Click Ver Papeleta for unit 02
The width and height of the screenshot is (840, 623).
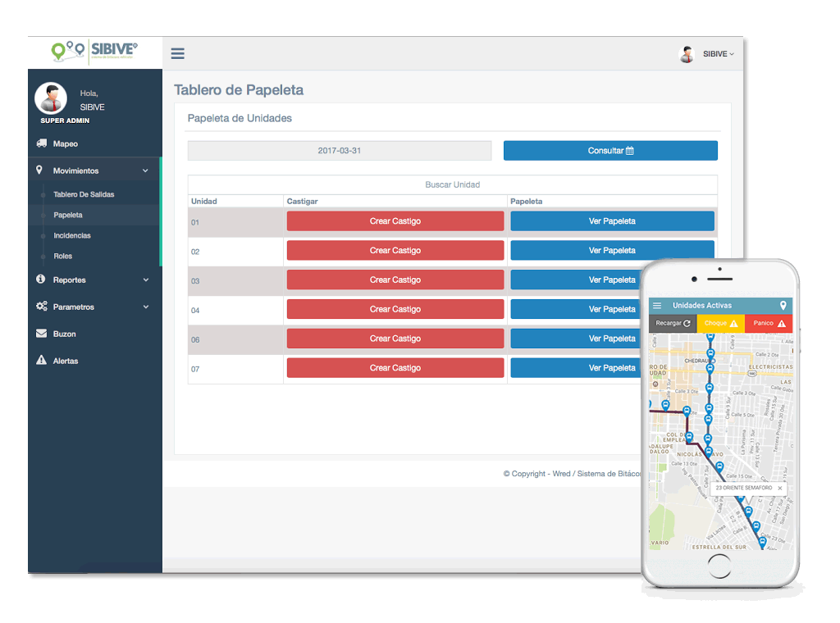coord(612,251)
